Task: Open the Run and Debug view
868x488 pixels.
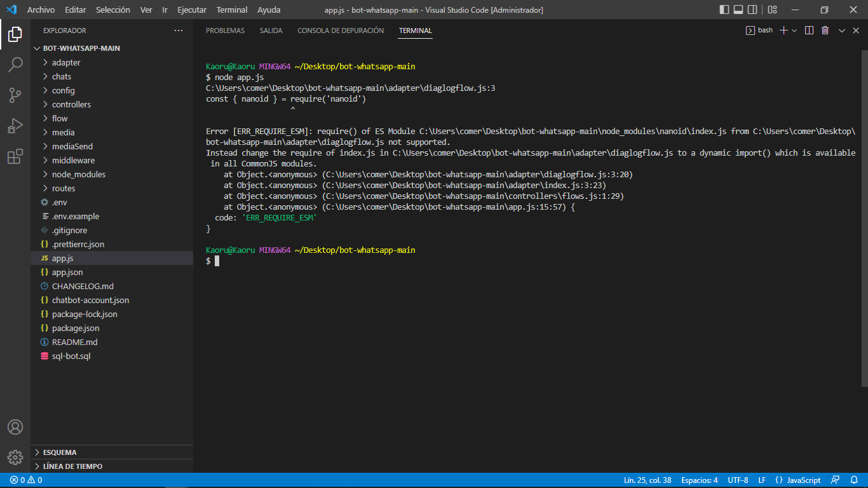Action: [x=15, y=126]
